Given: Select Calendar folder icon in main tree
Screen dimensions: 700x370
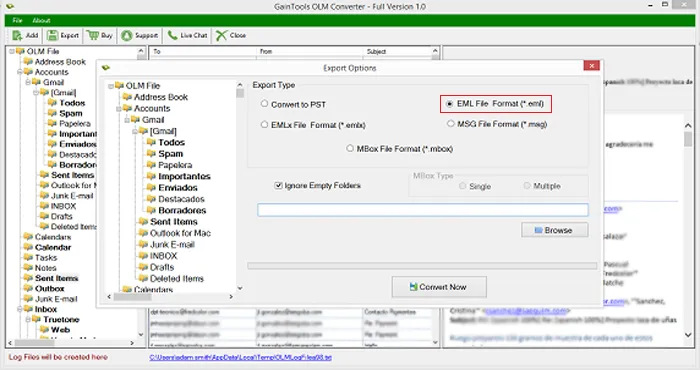Looking at the screenshot, I should (x=28, y=247).
